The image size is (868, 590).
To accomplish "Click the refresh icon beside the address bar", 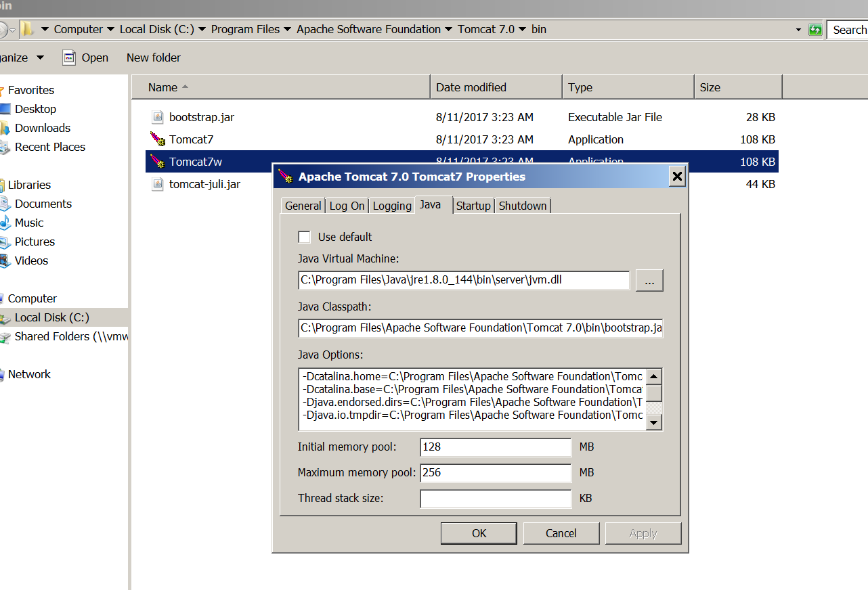I will pyautogui.click(x=815, y=30).
